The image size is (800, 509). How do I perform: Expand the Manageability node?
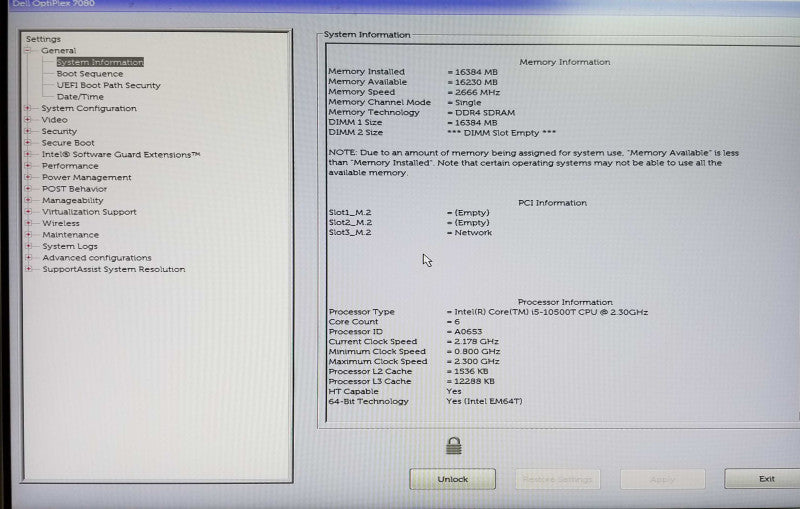[28, 200]
